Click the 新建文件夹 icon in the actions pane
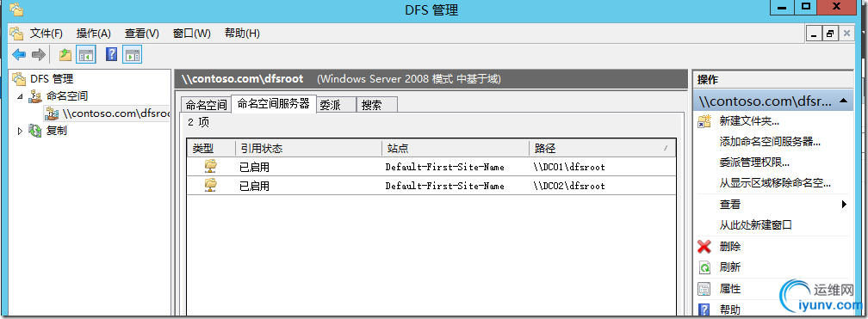 (704, 121)
